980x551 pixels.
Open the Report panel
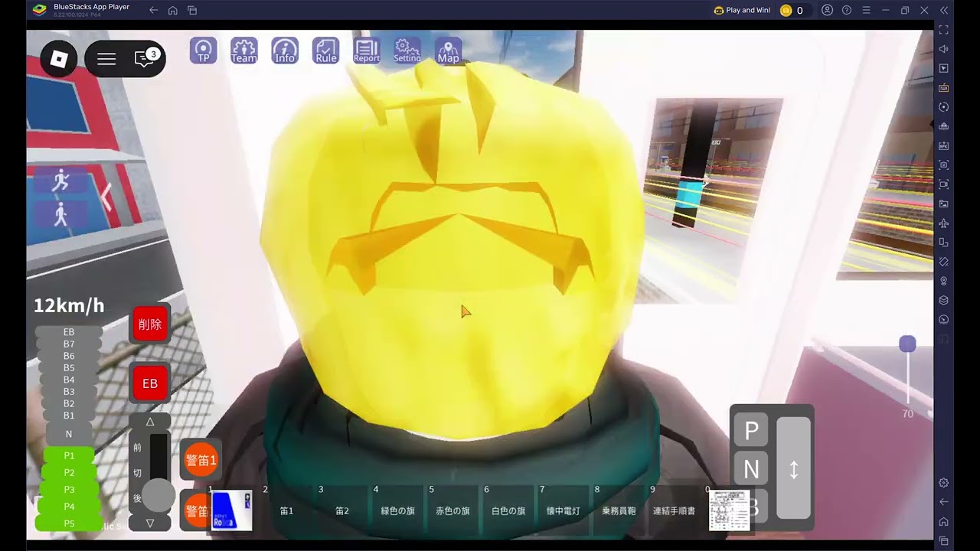pyautogui.click(x=367, y=51)
